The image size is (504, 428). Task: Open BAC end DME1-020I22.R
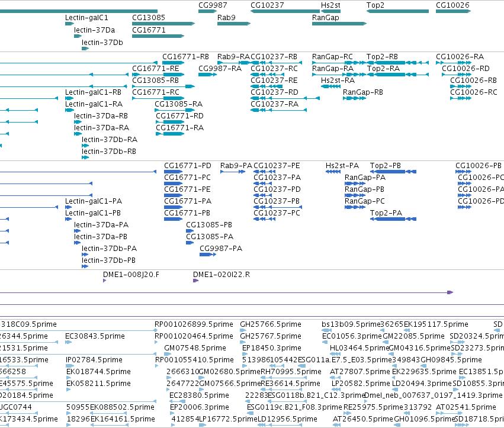point(221,275)
